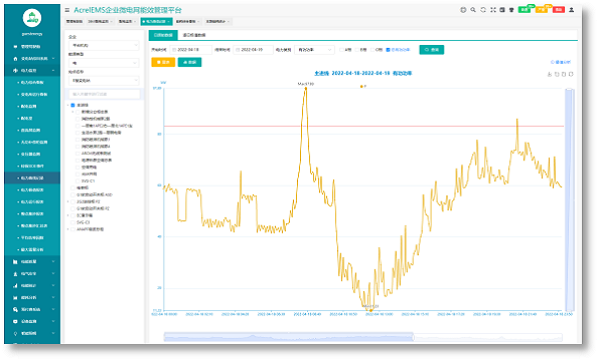The height and width of the screenshot is (360, 600).
Task: Click the teal query button with the search icon
Action: point(432,50)
